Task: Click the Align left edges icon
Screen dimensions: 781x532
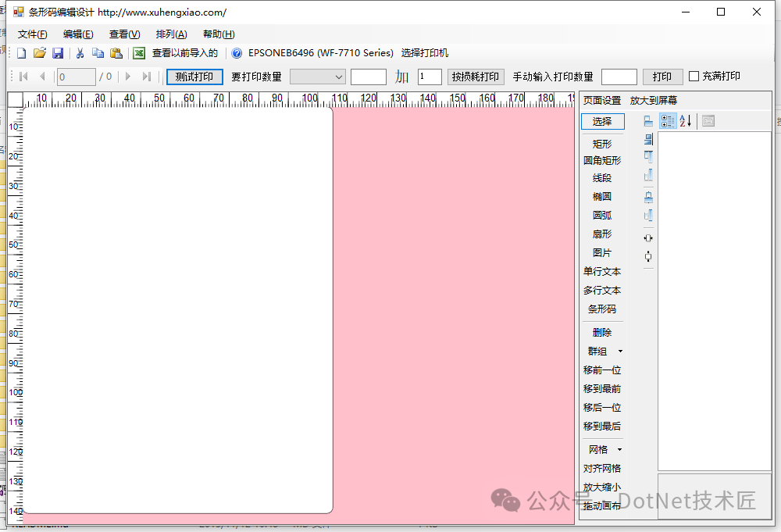Action: pos(648,121)
